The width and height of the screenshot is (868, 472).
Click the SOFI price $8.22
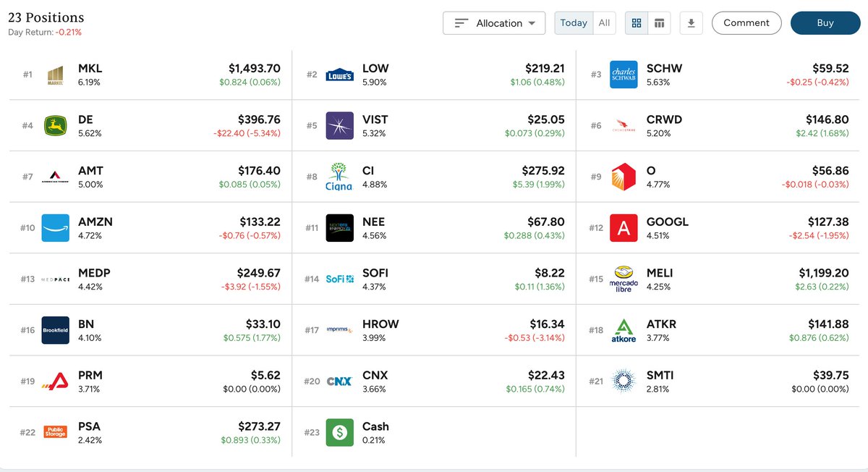tap(550, 273)
